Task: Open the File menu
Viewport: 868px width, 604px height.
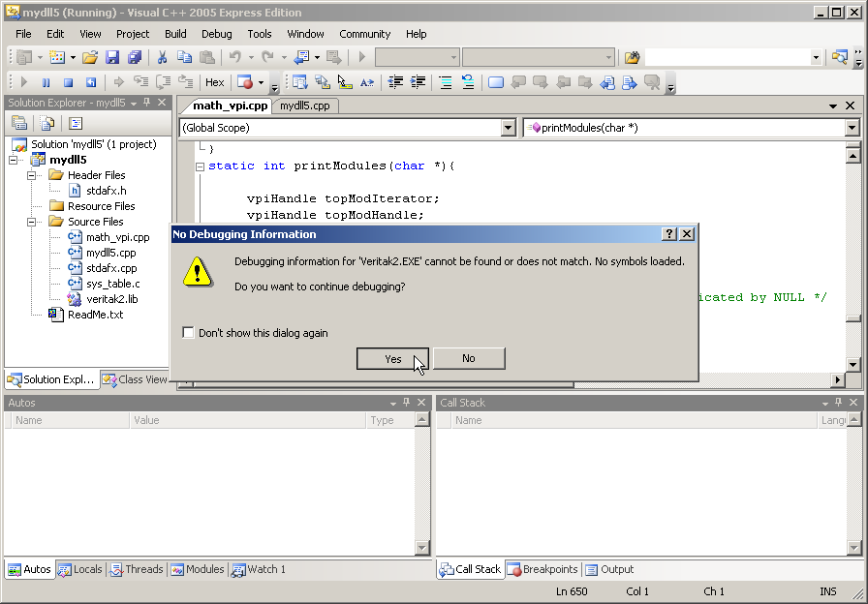Action: click(x=23, y=34)
